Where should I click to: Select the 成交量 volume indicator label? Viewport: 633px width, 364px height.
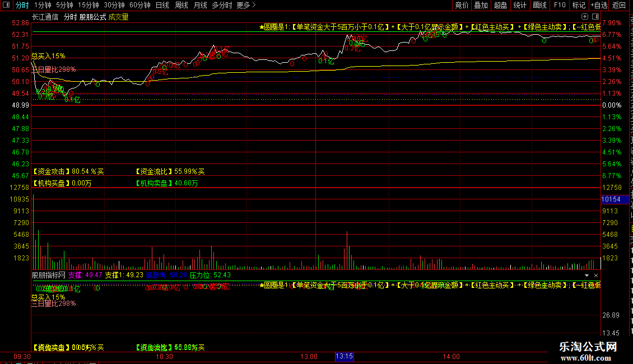[x=118, y=17]
